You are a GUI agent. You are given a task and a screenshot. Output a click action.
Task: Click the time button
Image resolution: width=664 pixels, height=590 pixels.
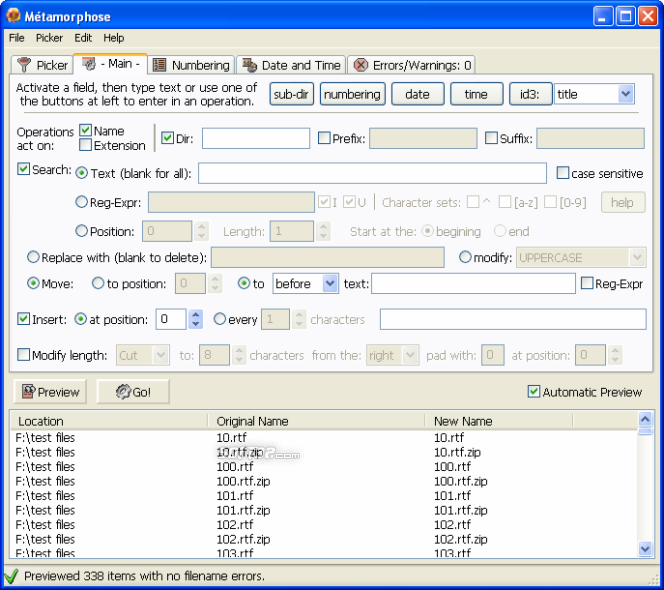click(x=476, y=94)
